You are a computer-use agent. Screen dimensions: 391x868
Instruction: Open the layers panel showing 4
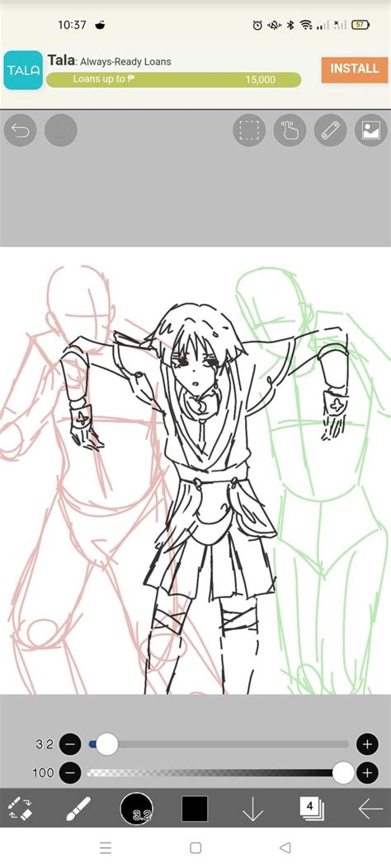point(312,809)
